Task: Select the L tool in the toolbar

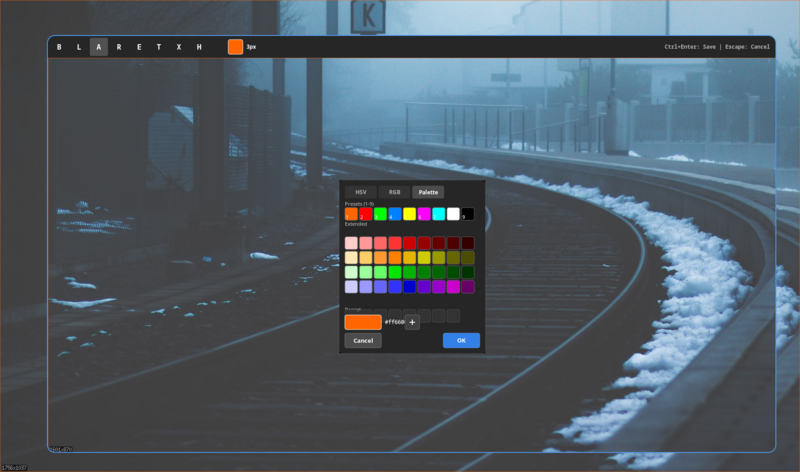Action: (x=79, y=47)
